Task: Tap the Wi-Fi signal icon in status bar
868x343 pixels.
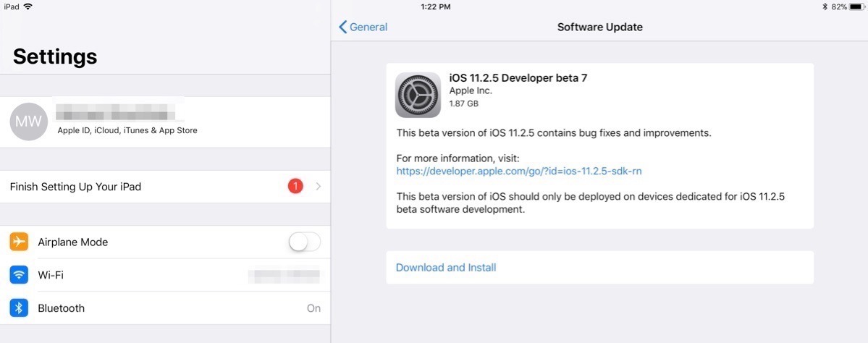Action: pyautogui.click(x=28, y=7)
